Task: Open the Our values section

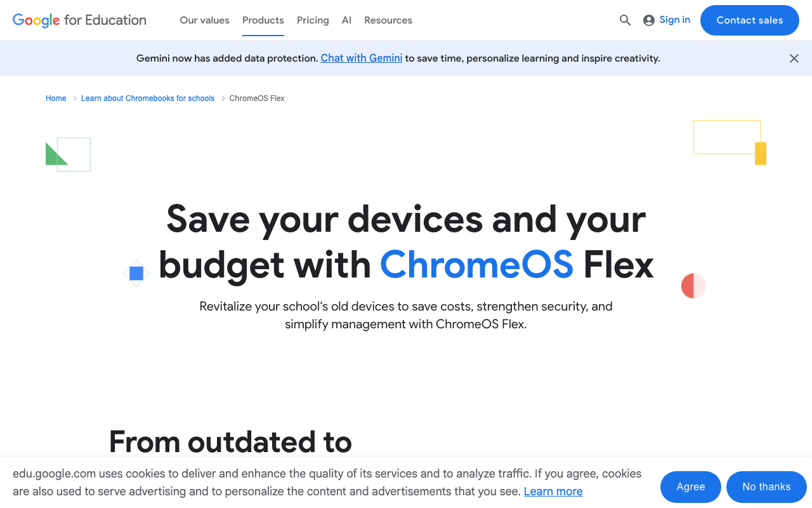Action: tap(204, 20)
